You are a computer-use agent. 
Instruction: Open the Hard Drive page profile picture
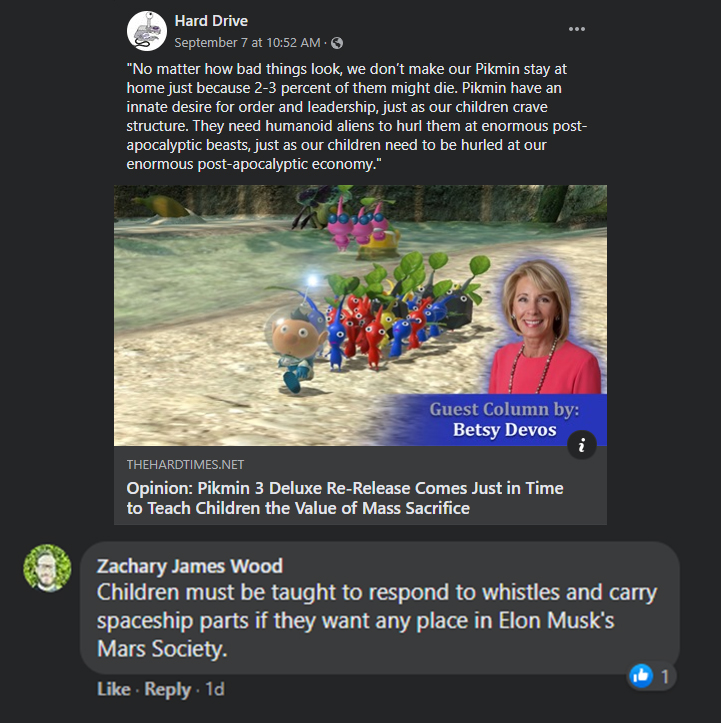click(x=147, y=31)
